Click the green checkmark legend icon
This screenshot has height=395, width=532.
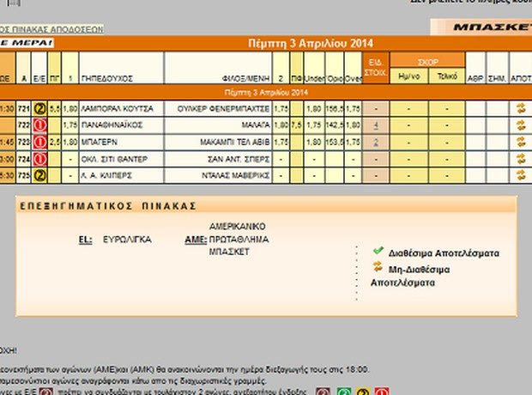tap(378, 251)
